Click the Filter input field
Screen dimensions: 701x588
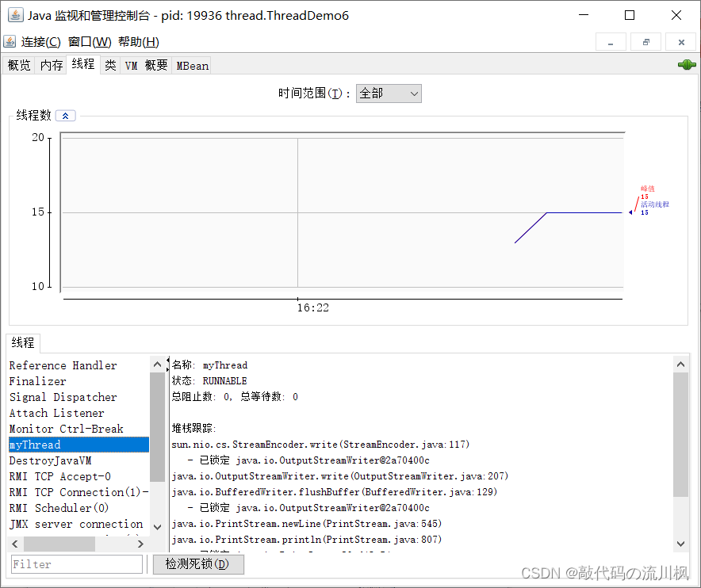click(x=76, y=564)
